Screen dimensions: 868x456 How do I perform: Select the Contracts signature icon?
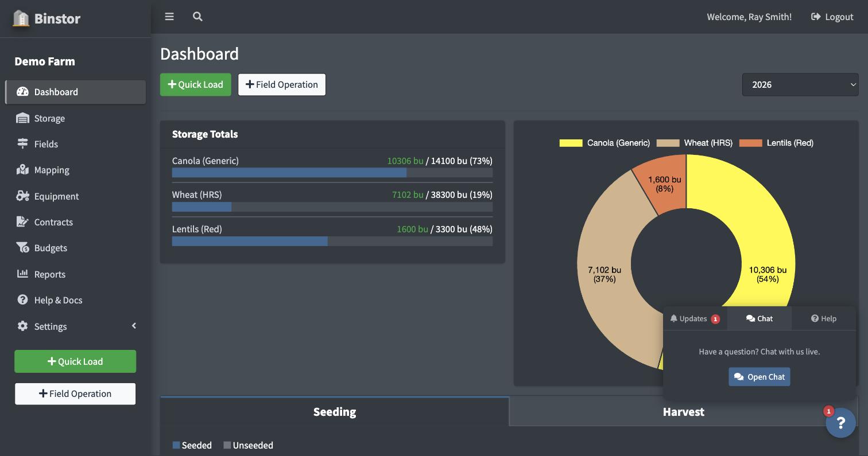[22, 222]
